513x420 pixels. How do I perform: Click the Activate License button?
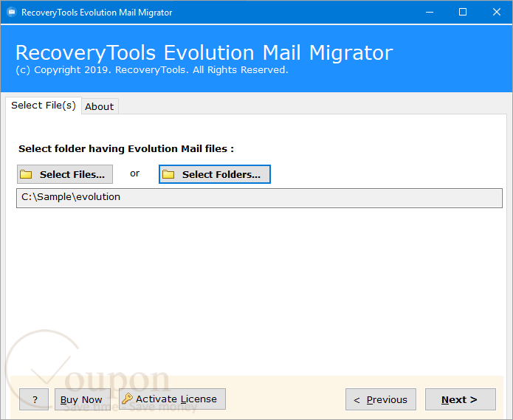172,399
